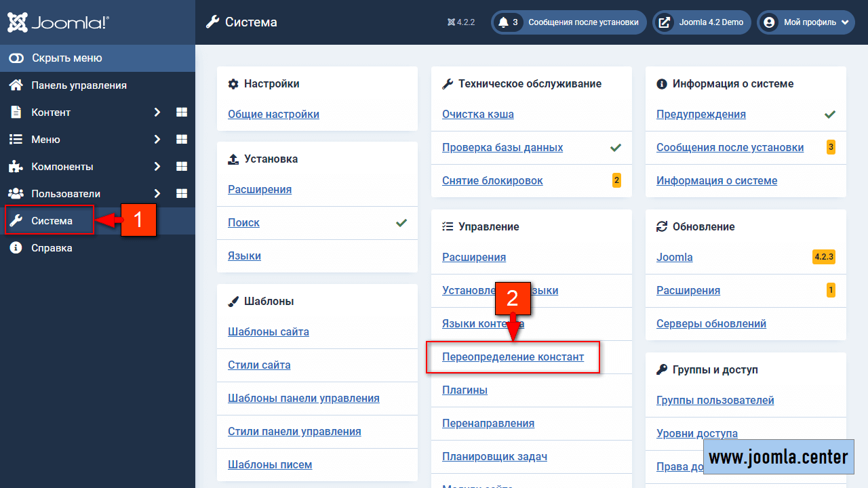Click the notifications bell icon
Viewport: 868px width, 488px height.
pos(503,22)
